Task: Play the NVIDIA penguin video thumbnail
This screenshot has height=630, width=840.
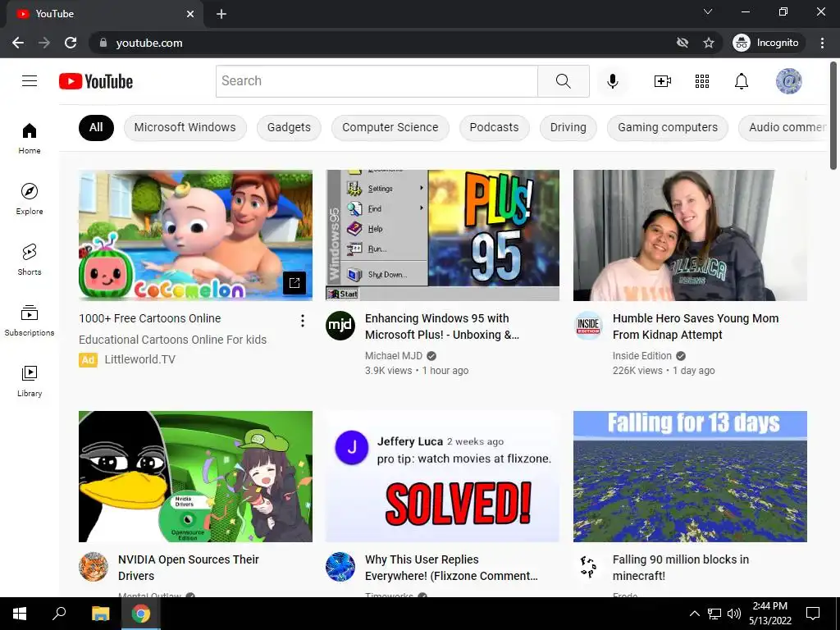Action: [195, 477]
